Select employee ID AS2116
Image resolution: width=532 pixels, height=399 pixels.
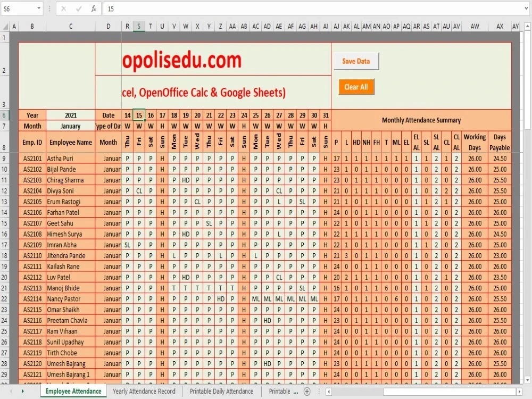[32, 321]
